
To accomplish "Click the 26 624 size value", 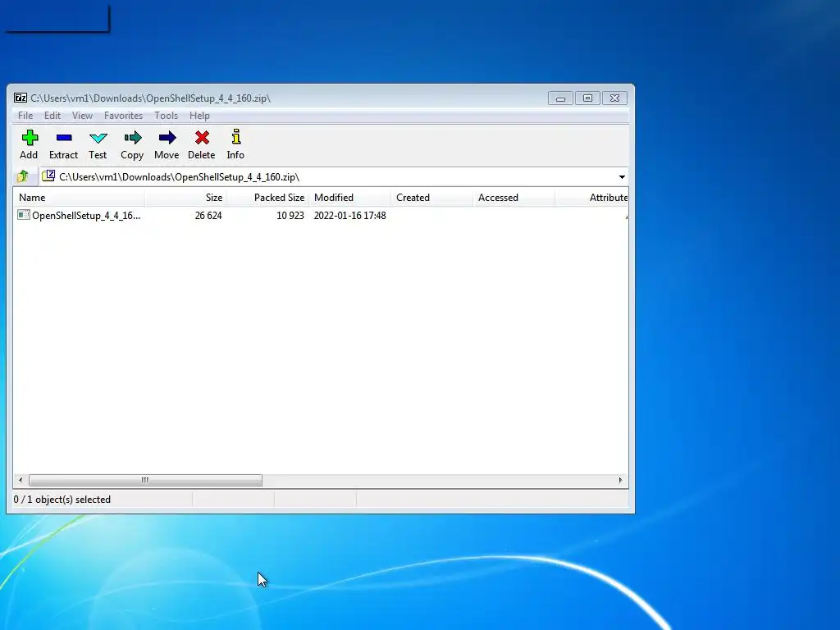I will [x=208, y=216].
